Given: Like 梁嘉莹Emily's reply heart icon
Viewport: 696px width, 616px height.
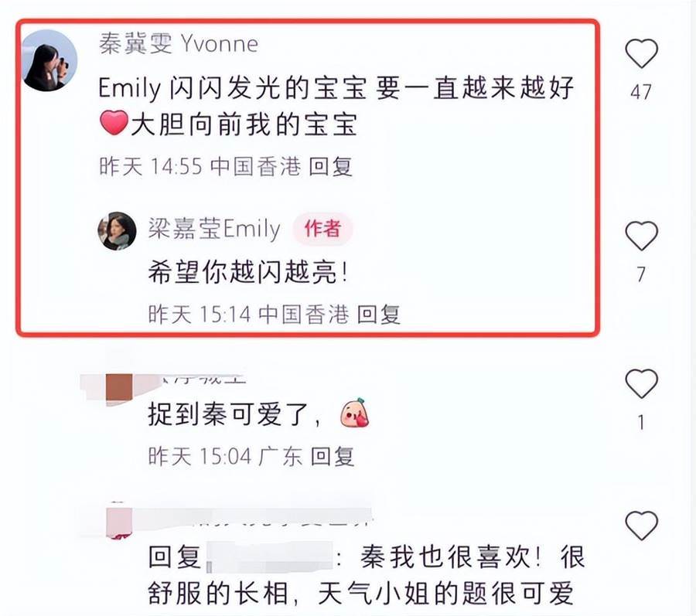Looking at the screenshot, I should coord(641,236).
